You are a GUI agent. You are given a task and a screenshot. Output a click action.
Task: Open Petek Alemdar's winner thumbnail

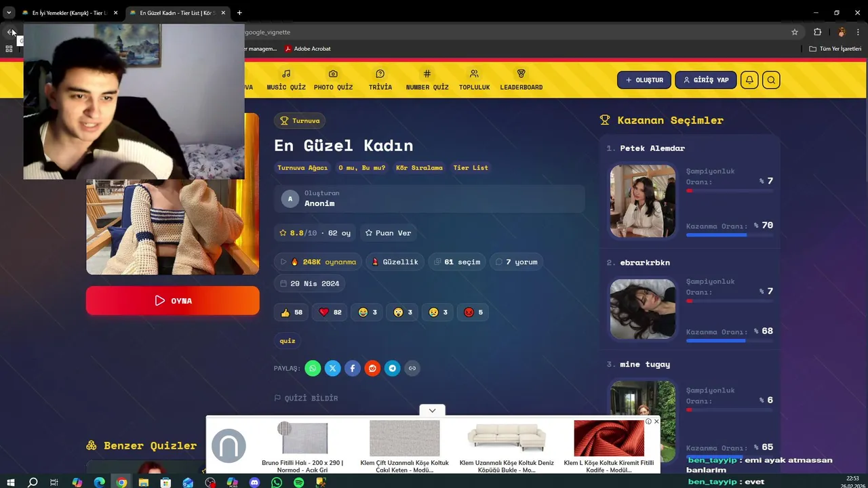pos(642,201)
